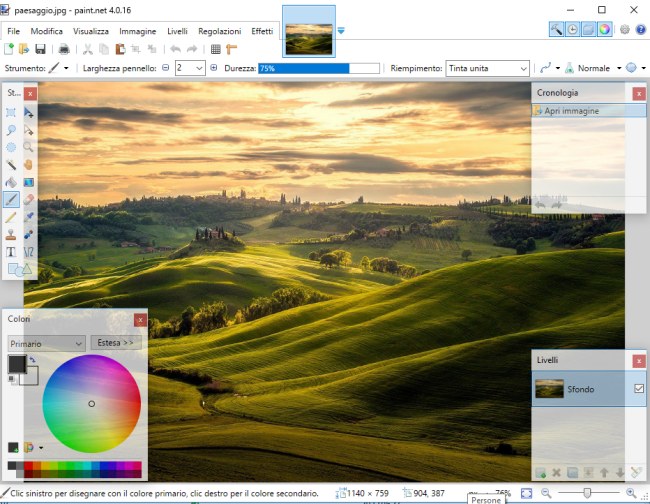Select Apri immagine history entry
Viewport: 650px width, 504px height.
pos(589,111)
